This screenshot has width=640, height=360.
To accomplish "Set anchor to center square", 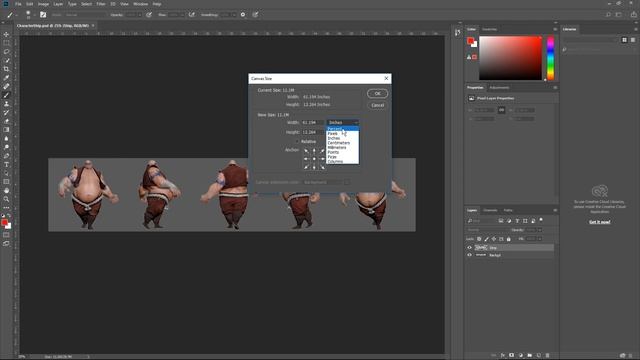I will click(314, 159).
